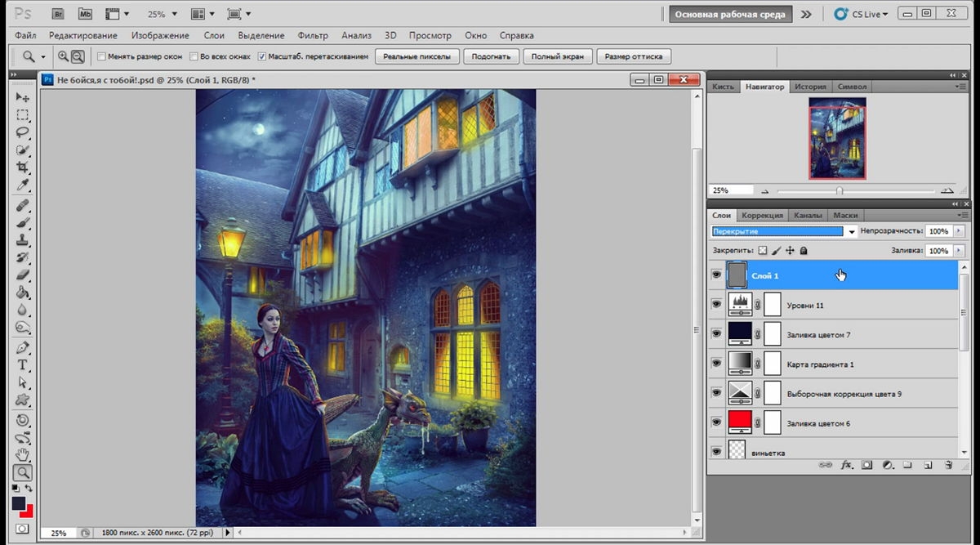This screenshot has height=545, width=980.
Task: Select the Clone Stamp tool
Action: (23, 240)
